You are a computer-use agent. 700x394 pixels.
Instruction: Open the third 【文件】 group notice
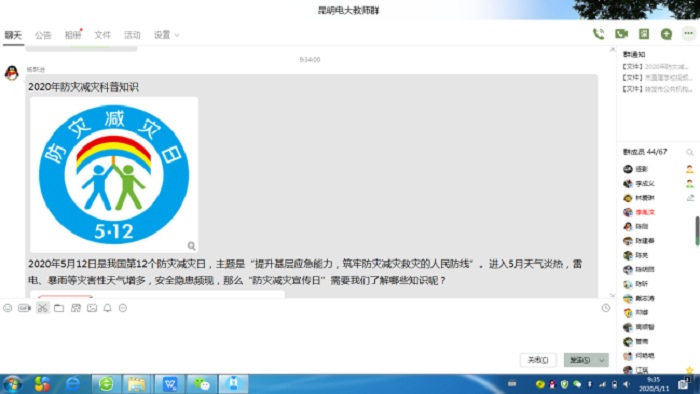(x=658, y=89)
